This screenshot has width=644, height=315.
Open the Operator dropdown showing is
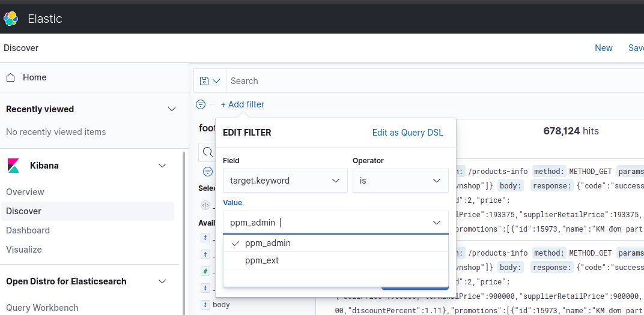coord(401,181)
